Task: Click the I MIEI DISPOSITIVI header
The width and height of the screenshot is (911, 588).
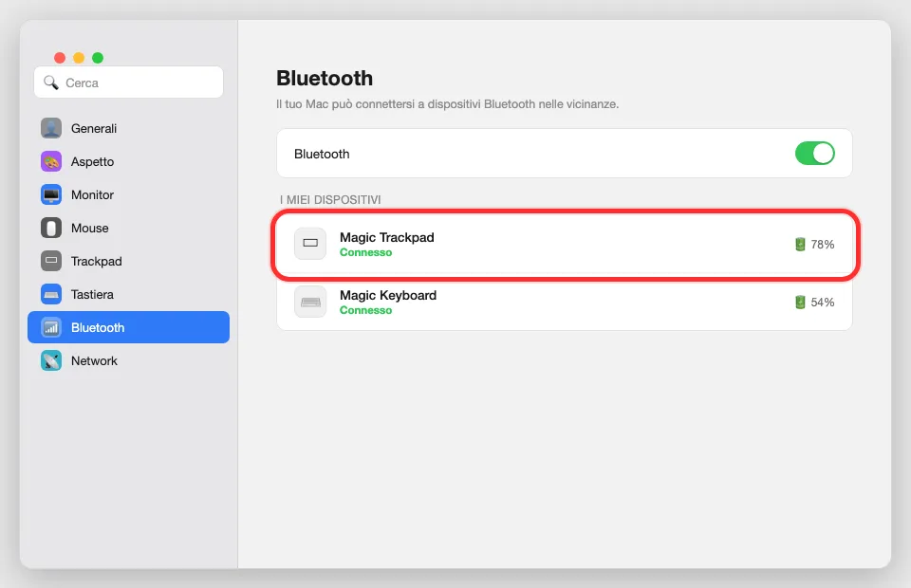Action: [330, 200]
